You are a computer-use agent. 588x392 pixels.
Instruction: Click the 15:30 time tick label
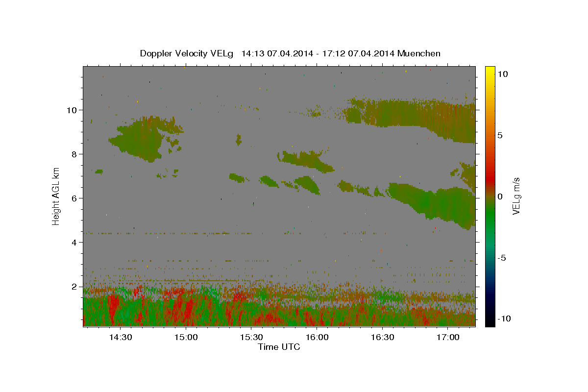tap(251, 338)
